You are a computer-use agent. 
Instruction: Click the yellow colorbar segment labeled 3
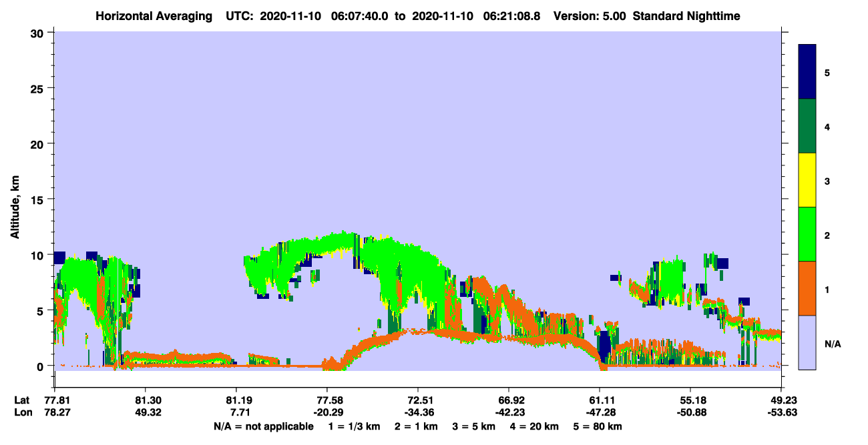coord(807,180)
